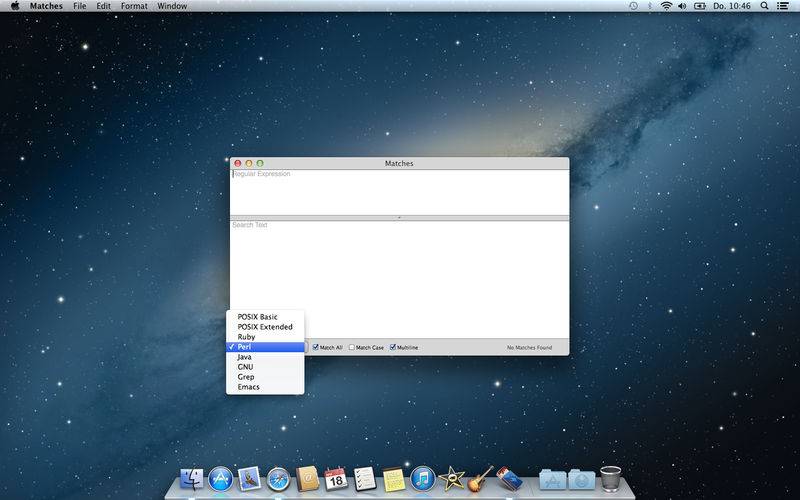Select GNU from the popup list
The width and height of the screenshot is (800, 500).
coord(265,367)
